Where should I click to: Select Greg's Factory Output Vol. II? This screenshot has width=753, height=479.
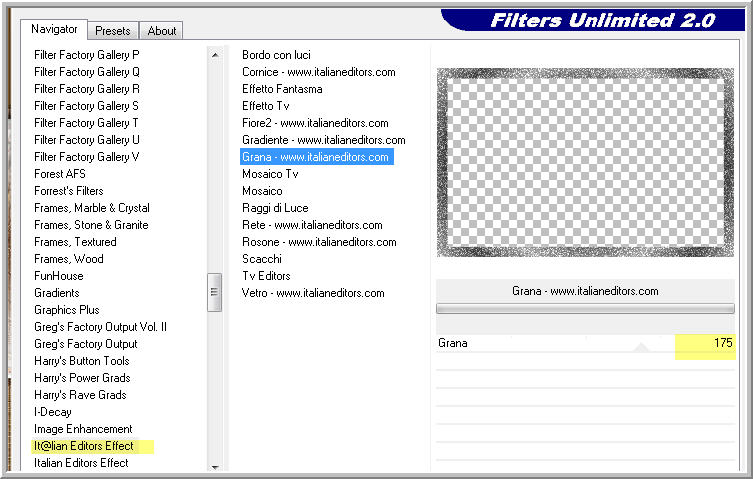(x=100, y=327)
